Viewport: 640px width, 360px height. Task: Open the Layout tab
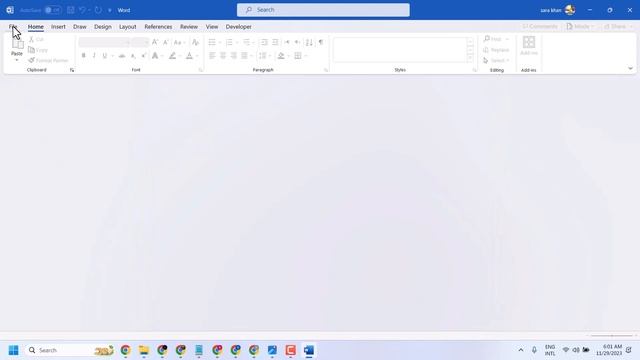[x=127, y=27]
